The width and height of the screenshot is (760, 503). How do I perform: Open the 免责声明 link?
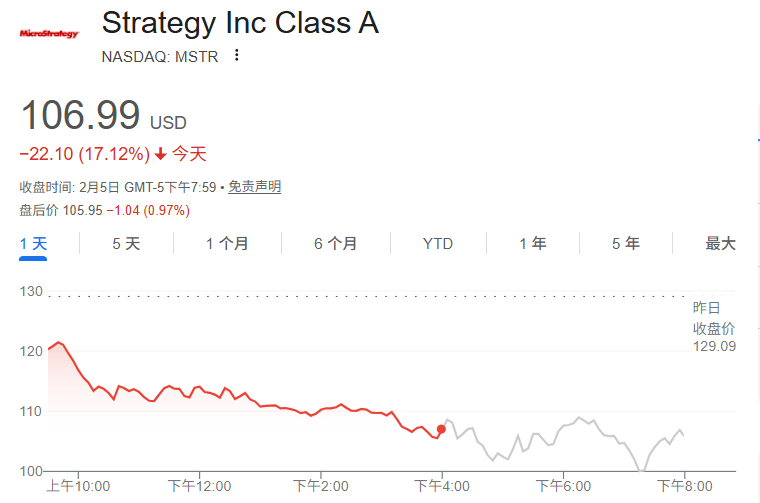click(254, 187)
